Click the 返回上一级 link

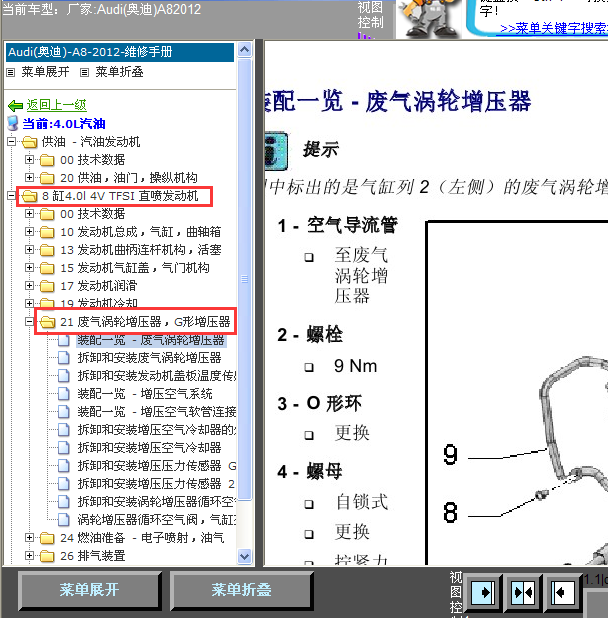pos(56,105)
